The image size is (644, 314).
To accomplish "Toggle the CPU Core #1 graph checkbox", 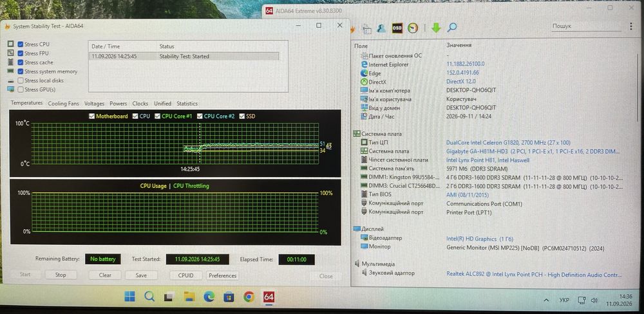I will point(157,116).
